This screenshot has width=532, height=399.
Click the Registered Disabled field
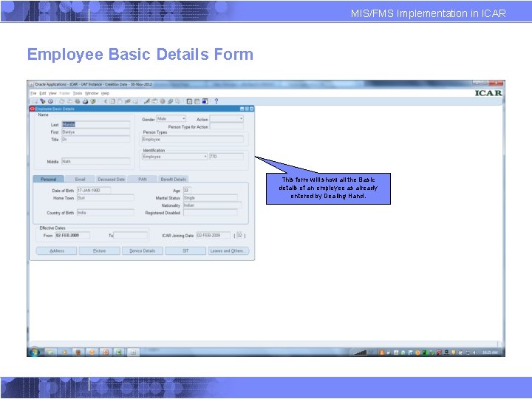(x=211, y=213)
